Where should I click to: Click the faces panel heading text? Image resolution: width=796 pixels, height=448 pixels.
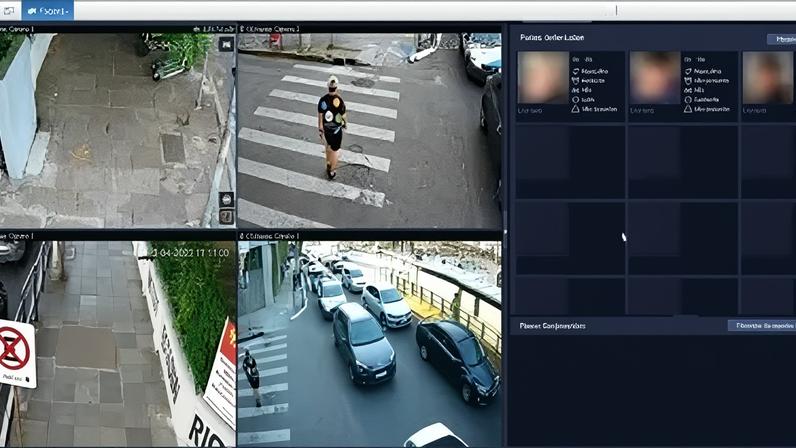pyautogui.click(x=552, y=38)
